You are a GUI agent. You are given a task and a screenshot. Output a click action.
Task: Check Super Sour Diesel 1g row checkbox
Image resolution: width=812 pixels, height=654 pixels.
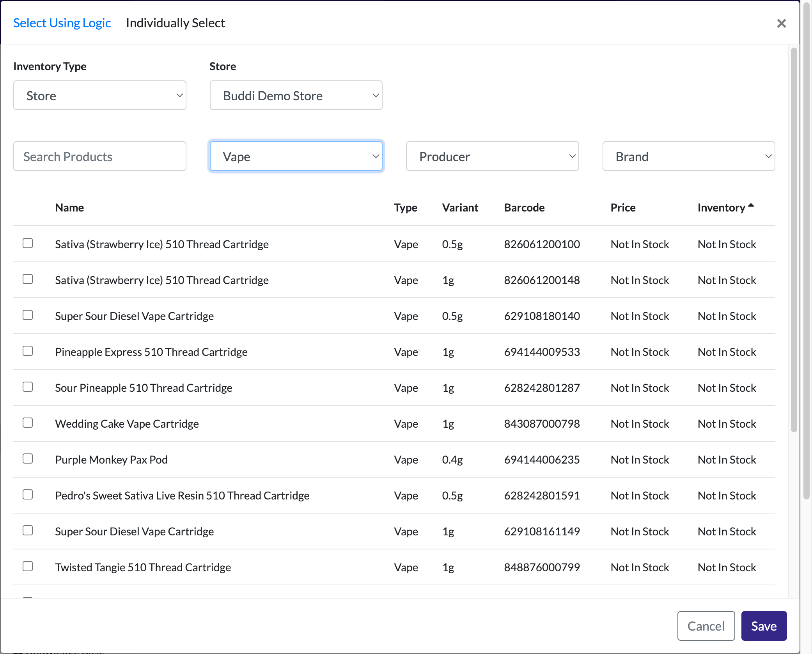click(x=28, y=530)
